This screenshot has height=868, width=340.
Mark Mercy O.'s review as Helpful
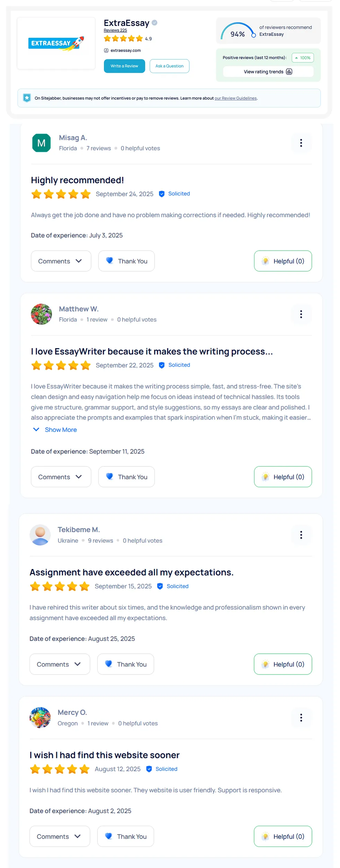pos(283,837)
